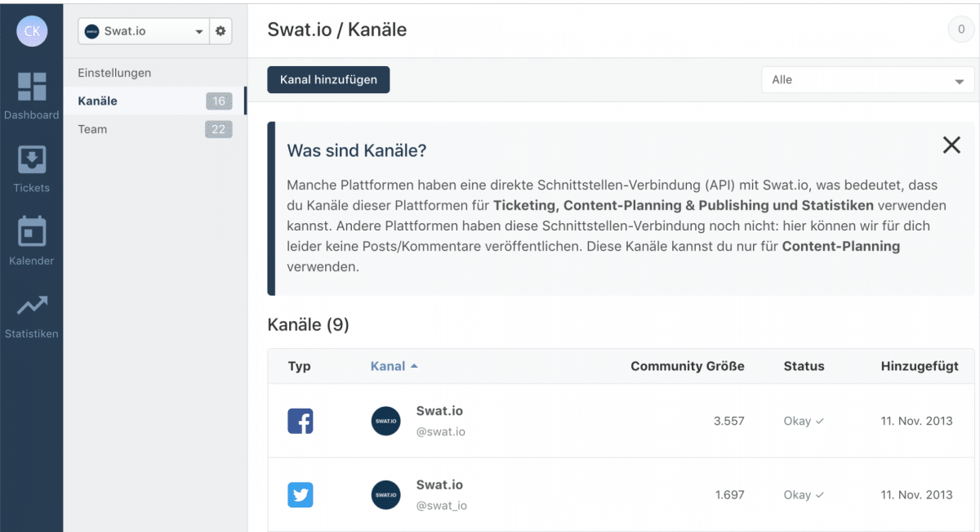Click the community size value 3.557
Image resolution: width=980 pixels, height=532 pixels.
[729, 421]
